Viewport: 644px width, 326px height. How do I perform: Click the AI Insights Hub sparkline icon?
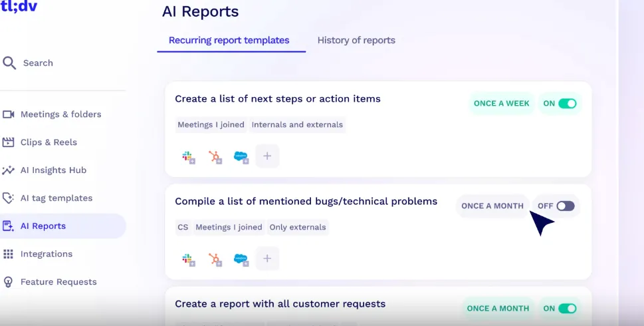8,170
